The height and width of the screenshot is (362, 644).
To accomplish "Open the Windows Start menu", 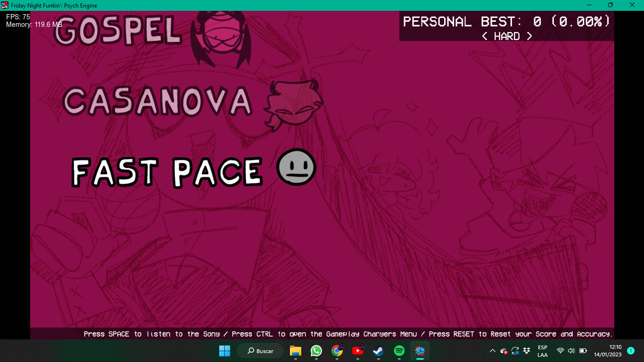I will 225,351.
